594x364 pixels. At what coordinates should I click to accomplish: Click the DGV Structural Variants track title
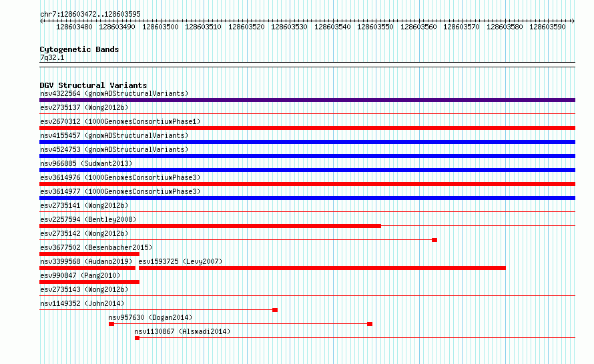93,85
